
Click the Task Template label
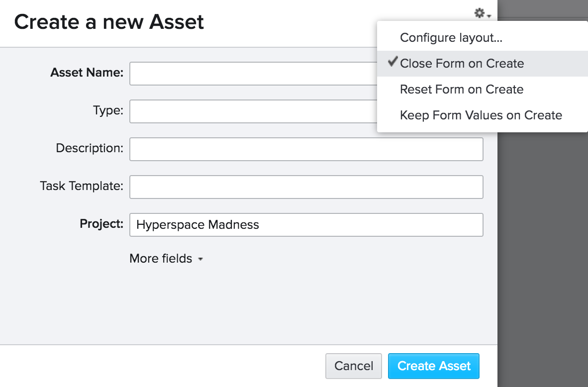[82, 186]
